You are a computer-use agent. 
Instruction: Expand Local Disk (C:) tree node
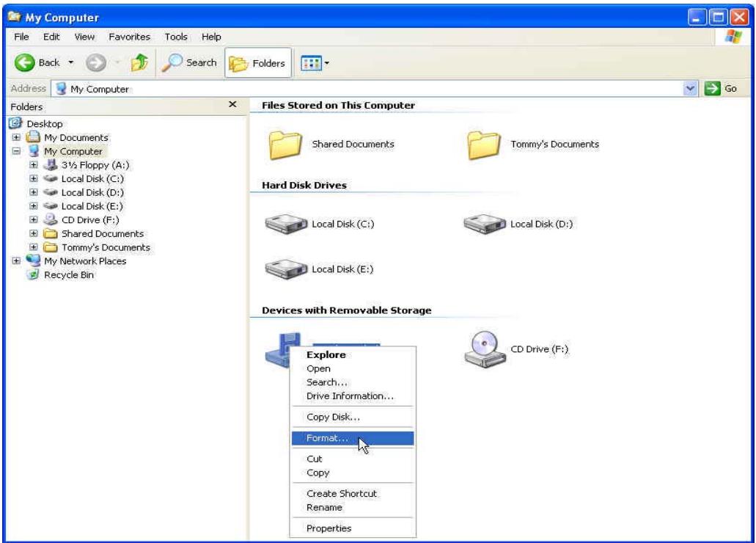point(33,178)
